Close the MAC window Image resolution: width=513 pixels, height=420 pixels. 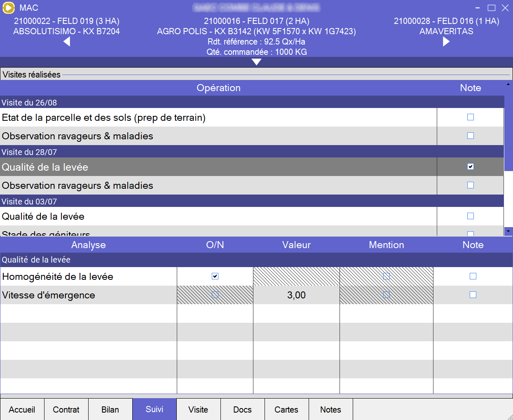[505, 8]
